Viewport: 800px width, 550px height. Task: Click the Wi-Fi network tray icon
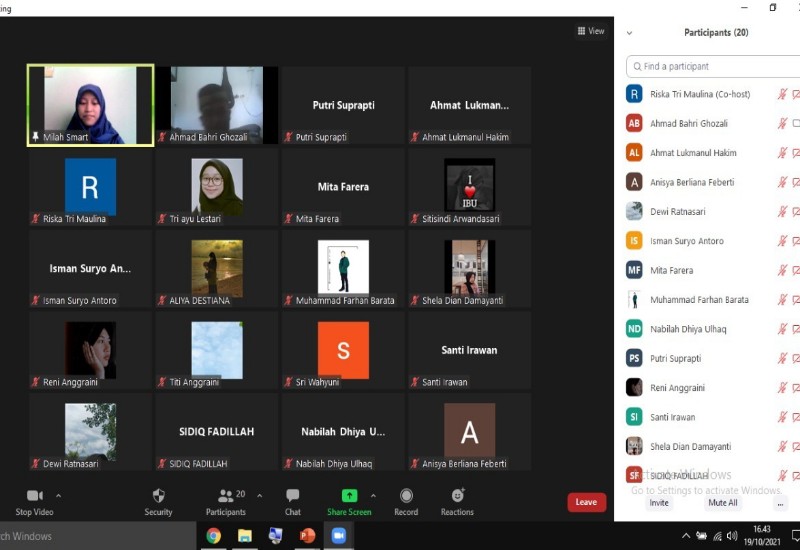click(717, 536)
